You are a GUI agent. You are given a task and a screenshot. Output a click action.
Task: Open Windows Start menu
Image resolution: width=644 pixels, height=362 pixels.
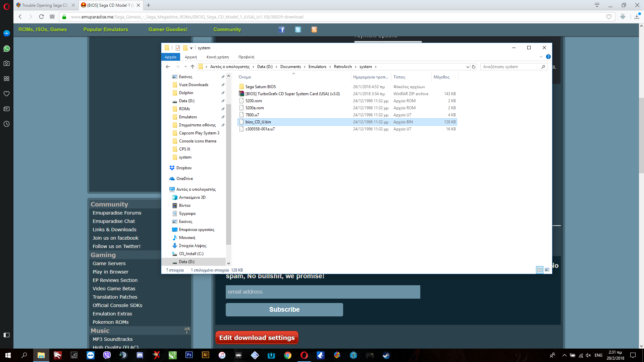(8, 355)
